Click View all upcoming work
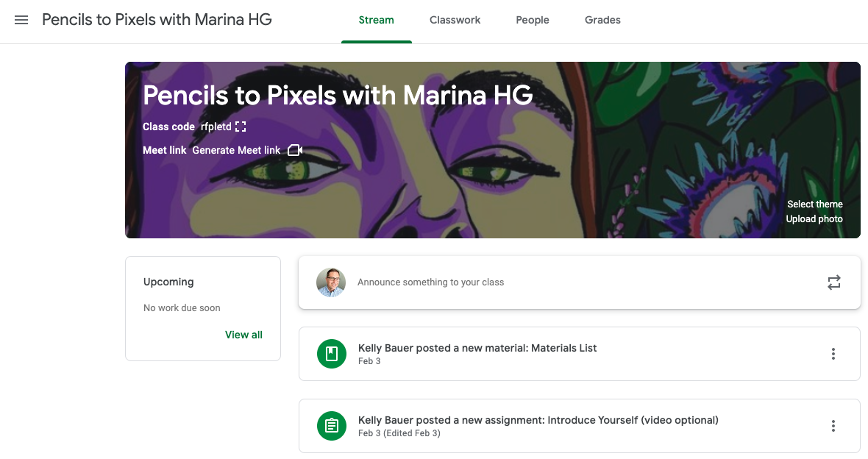This screenshot has width=868, height=459. point(243,335)
